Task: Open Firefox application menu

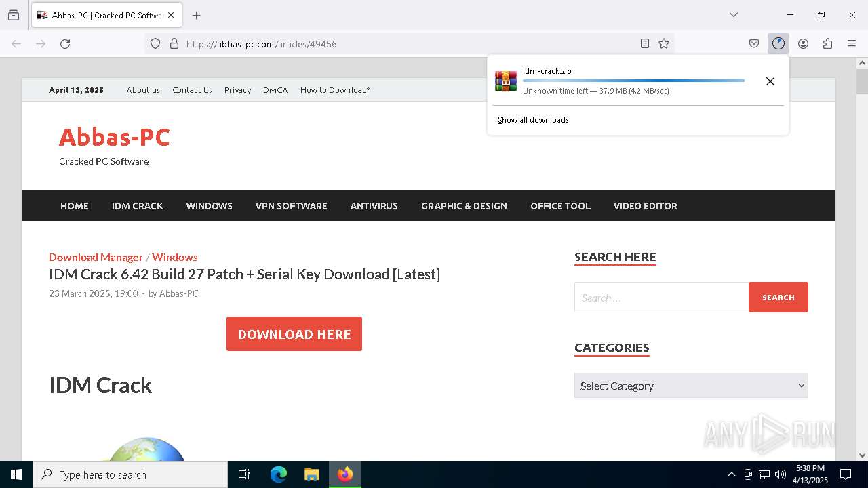Action: point(852,43)
